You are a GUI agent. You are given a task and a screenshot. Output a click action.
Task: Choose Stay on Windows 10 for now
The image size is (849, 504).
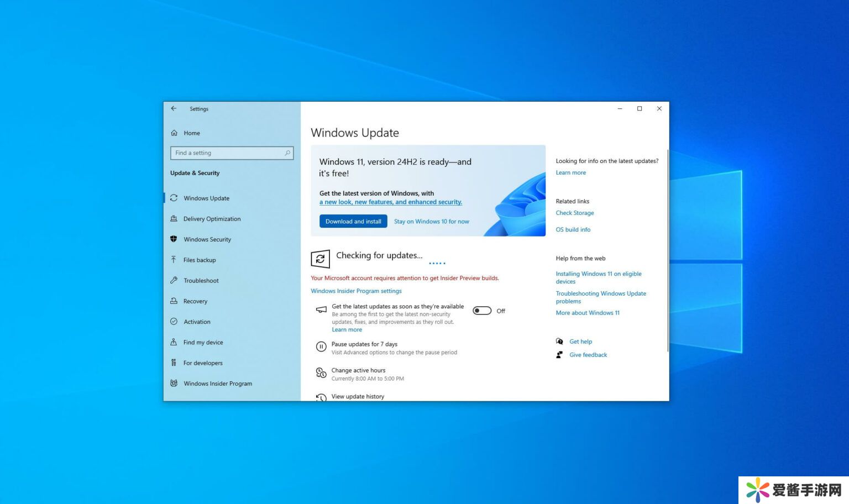(x=431, y=222)
